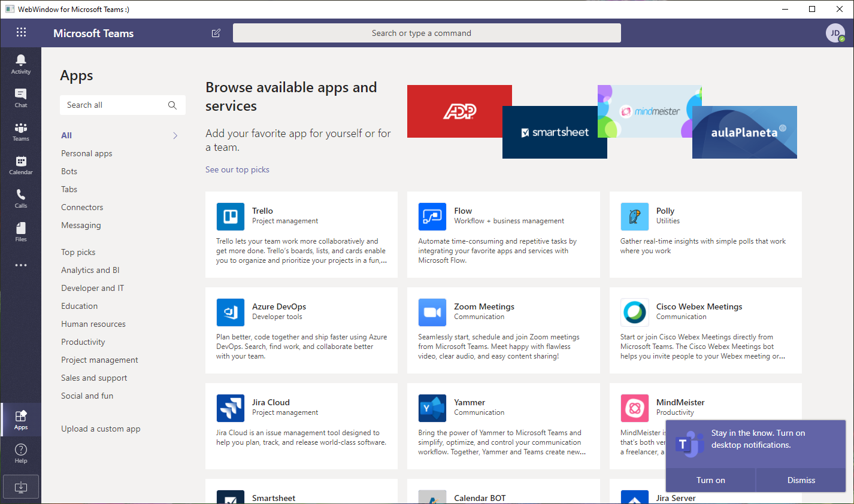
Task: Focus the Search or type a command box
Action: (x=427, y=33)
